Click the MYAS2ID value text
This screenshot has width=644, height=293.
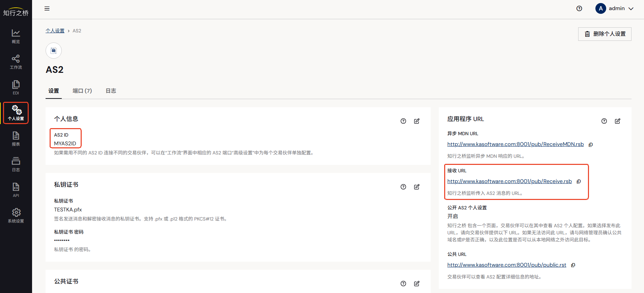tap(65, 143)
